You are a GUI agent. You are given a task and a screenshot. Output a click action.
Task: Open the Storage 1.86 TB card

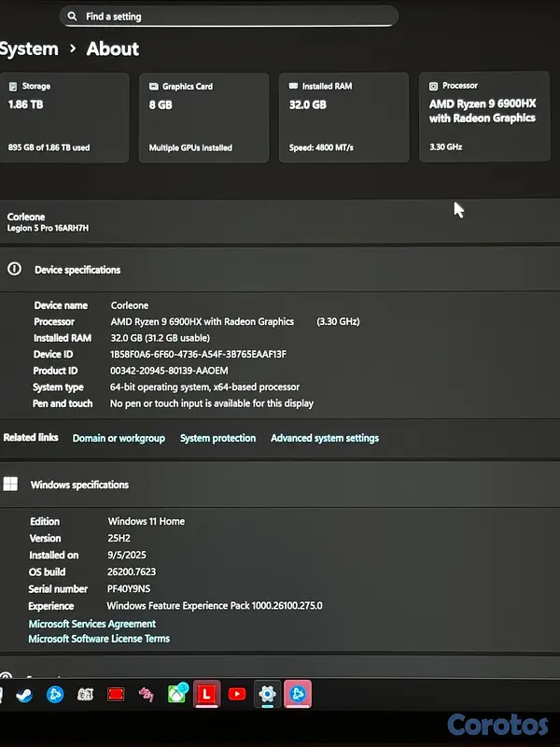[x=63, y=118]
